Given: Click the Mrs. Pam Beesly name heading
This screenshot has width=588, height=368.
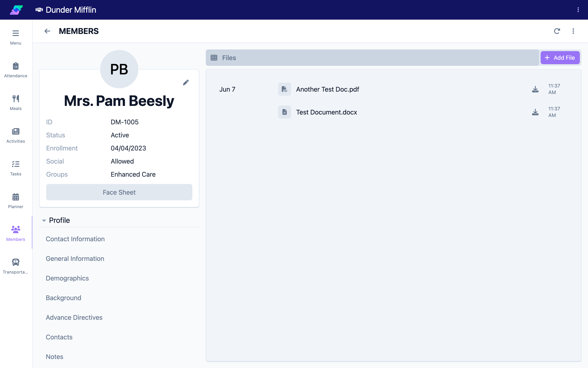Looking at the screenshot, I should coord(119,101).
